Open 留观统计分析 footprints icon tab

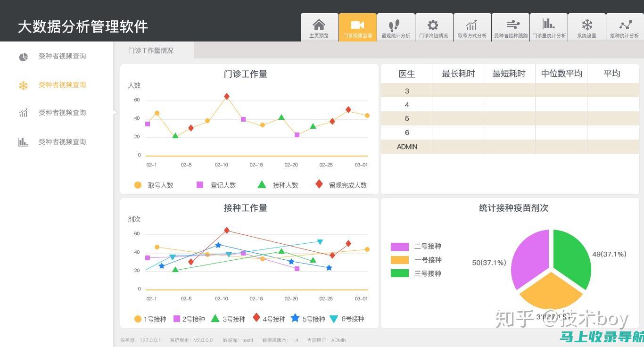[x=396, y=27]
